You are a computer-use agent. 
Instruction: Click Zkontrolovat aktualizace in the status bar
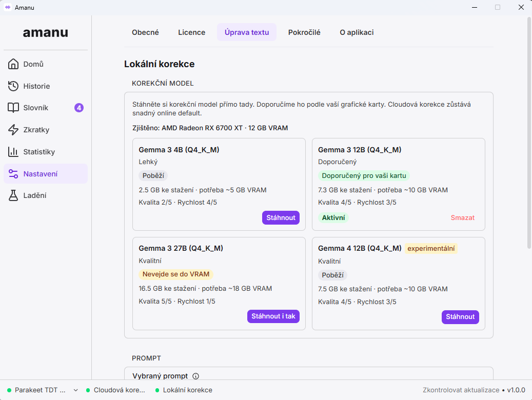461,390
